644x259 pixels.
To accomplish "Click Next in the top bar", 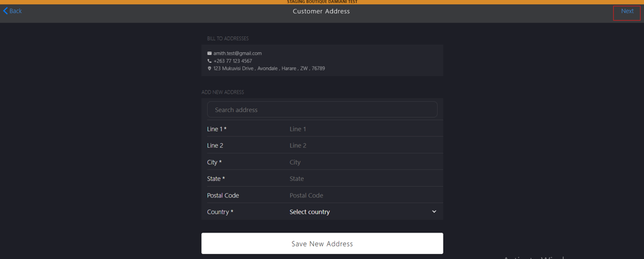I will coord(627,11).
